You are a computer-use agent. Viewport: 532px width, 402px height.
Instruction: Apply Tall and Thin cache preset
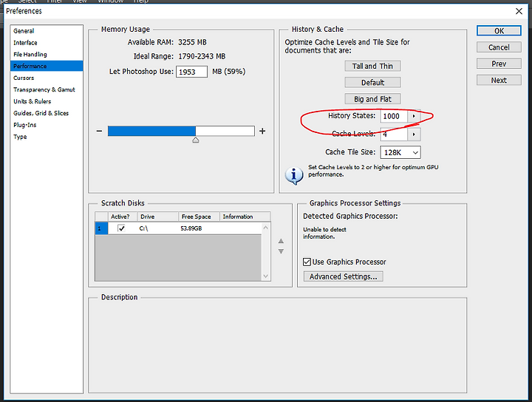pos(372,67)
